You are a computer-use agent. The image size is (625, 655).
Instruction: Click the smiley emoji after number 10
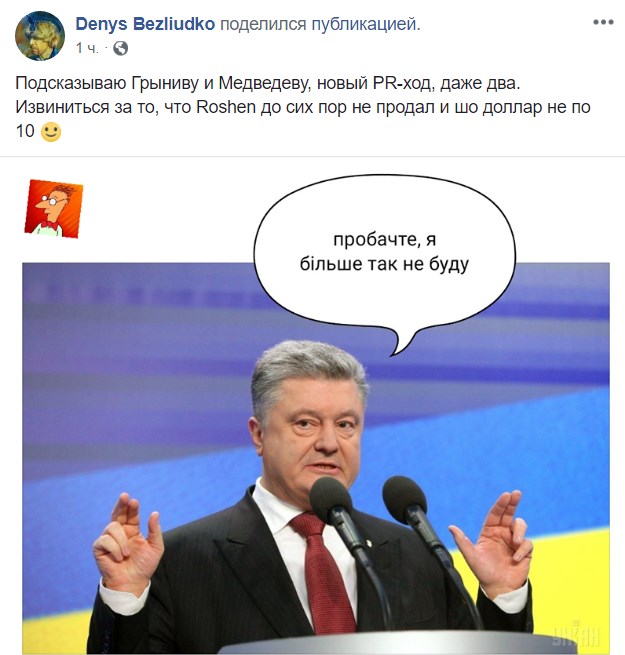(51, 132)
